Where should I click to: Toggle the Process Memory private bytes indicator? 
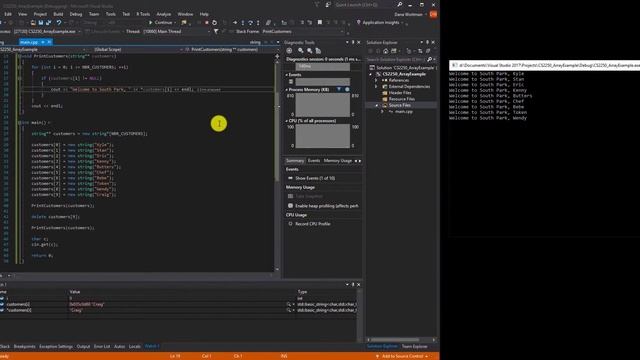(x=347, y=89)
